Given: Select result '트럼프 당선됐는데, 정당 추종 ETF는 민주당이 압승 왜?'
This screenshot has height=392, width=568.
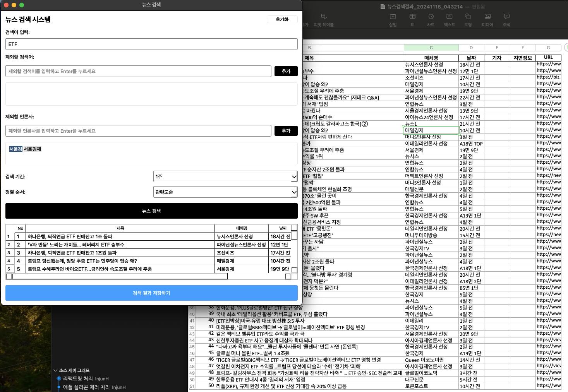Looking at the screenshot, I should click(120, 261).
